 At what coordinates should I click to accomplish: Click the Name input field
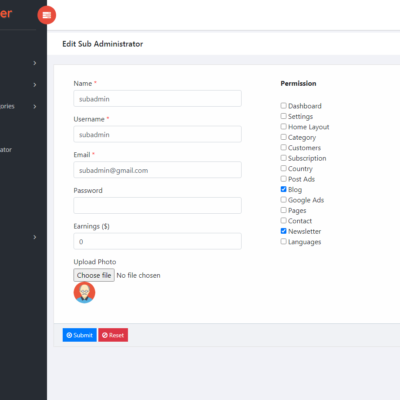[x=157, y=99]
